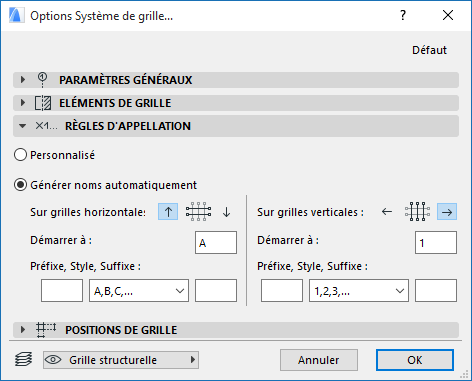
Task: Click the vertical grid lines preview icon
Action: point(417,212)
